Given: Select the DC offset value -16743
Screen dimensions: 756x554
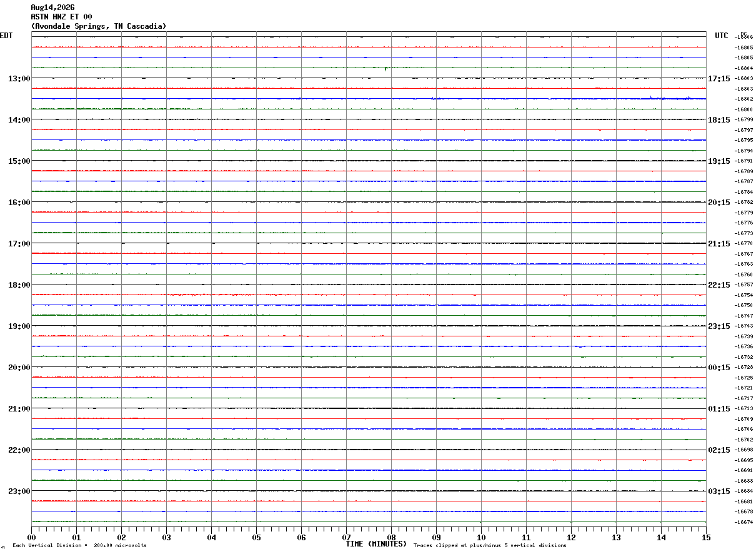Looking at the screenshot, I should pos(744,326).
